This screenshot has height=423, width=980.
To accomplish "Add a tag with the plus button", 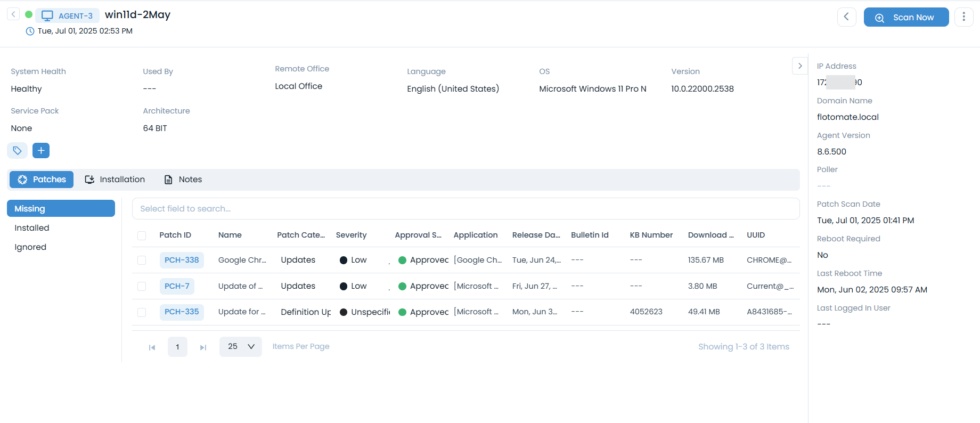I will (41, 151).
